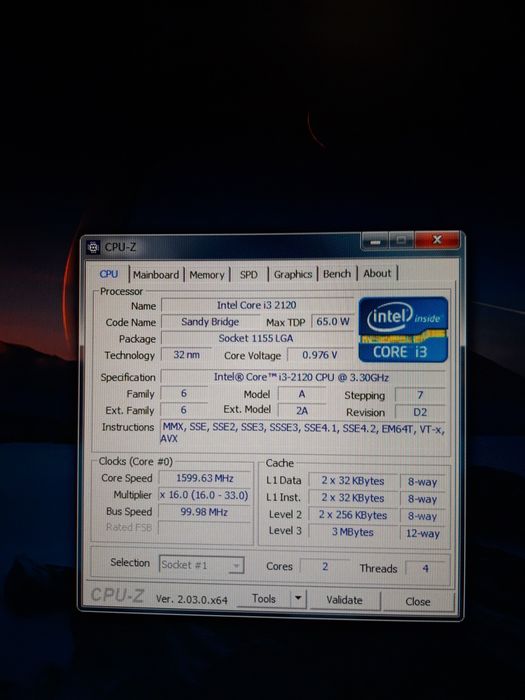Image resolution: width=525 pixels, height=700 pixels.
Task: Click the CPU-Z title bar icon
Action: [x=93, y=247]
